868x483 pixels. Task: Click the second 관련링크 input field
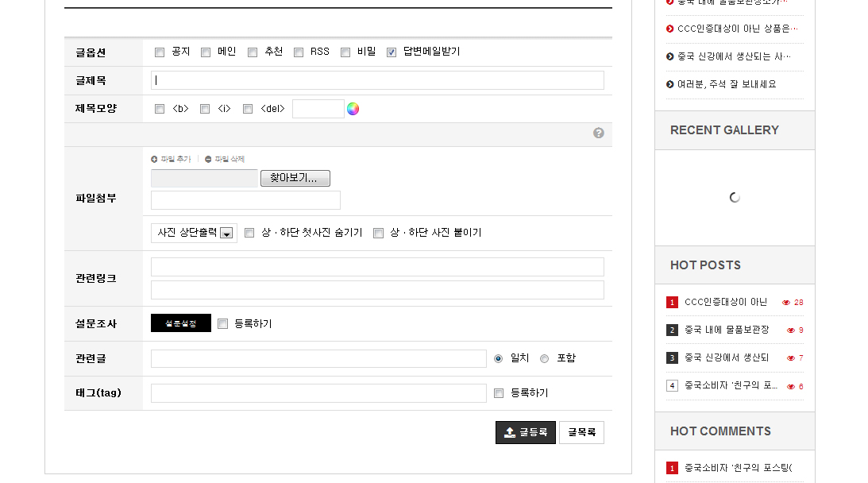pos(377,290)
